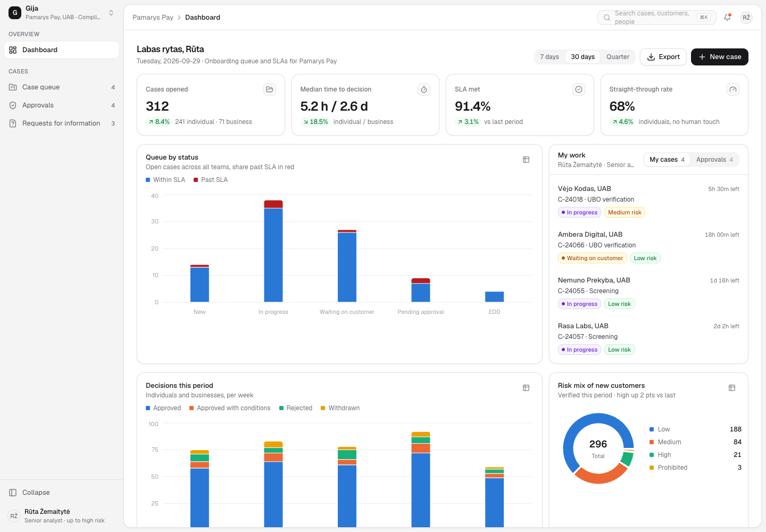Open the notifications bell
The width and height of the screenshot is (766, 532).
tap(727, 18)
